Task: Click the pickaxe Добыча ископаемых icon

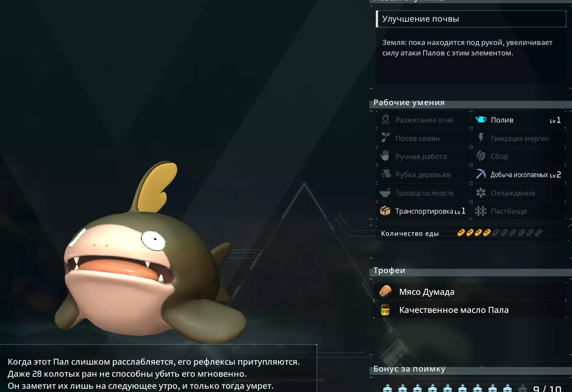Action: [x=481, y=174]
